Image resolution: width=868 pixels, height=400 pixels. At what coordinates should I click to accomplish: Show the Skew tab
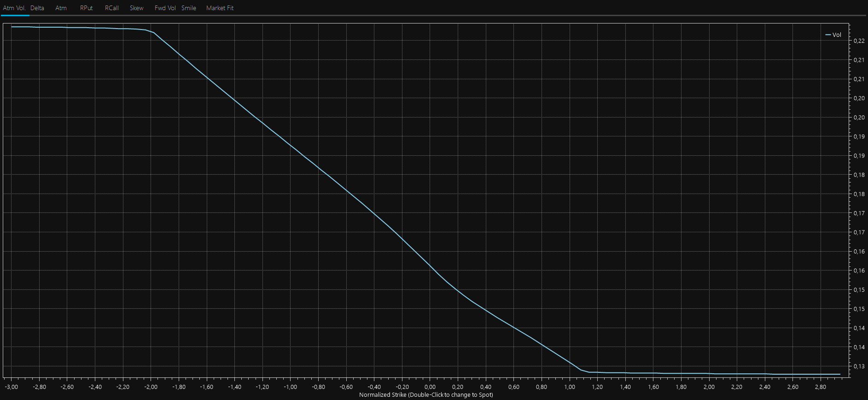[136, 8]
